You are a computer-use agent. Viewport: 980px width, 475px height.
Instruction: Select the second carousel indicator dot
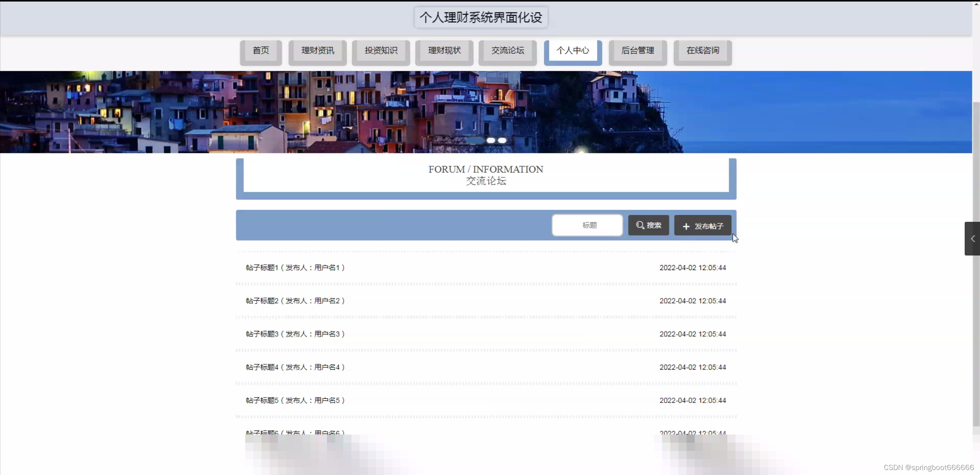pos(490,141)
